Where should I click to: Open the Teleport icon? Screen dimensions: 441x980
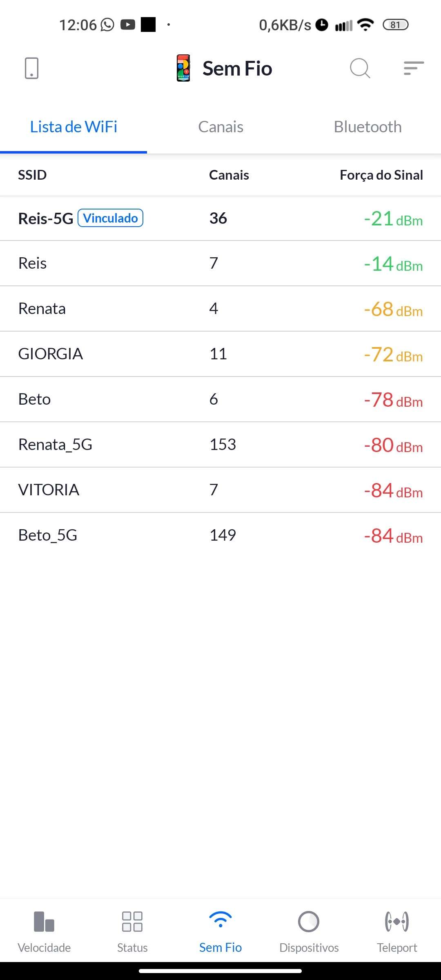(397, 922)
